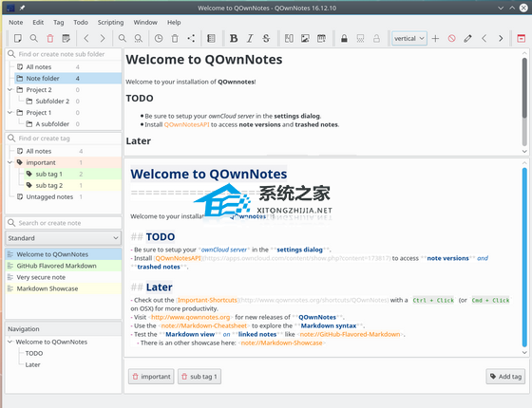Collapse Welcome to QOwnNotes in Navigation
The image size is (532, 408).
coord(9,342)
